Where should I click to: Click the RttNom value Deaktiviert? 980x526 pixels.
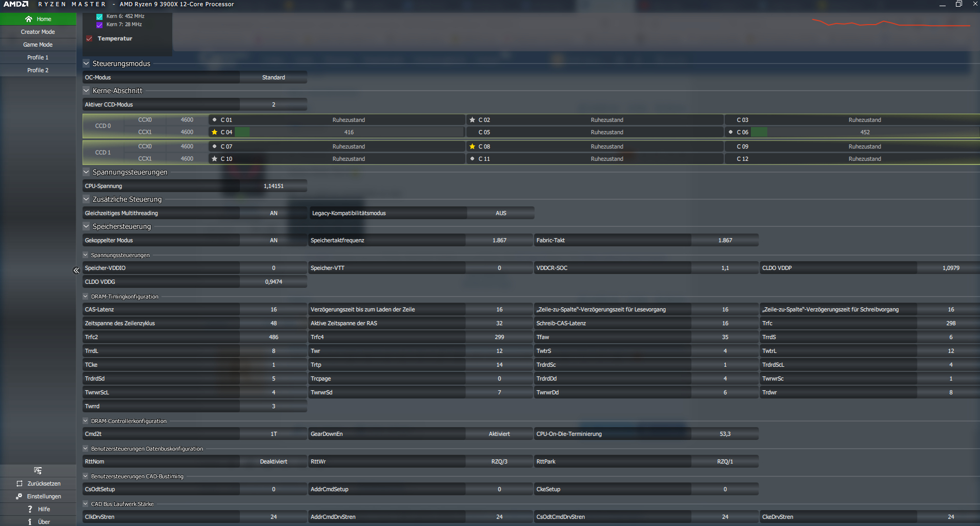click(274, 461)
